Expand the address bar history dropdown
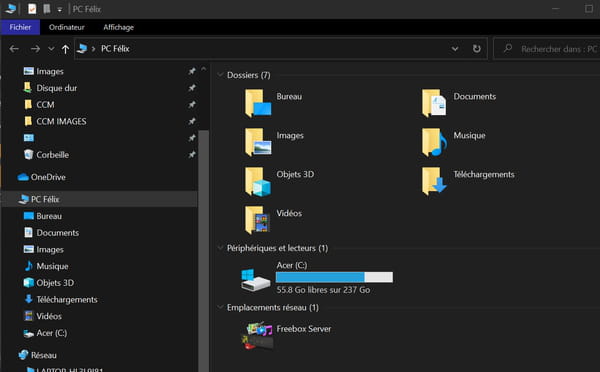The width and height of the screenshot is (600, 372). 455,49
